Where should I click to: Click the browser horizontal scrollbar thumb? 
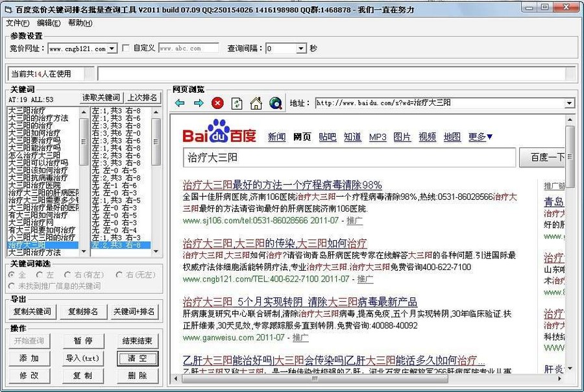314,378
